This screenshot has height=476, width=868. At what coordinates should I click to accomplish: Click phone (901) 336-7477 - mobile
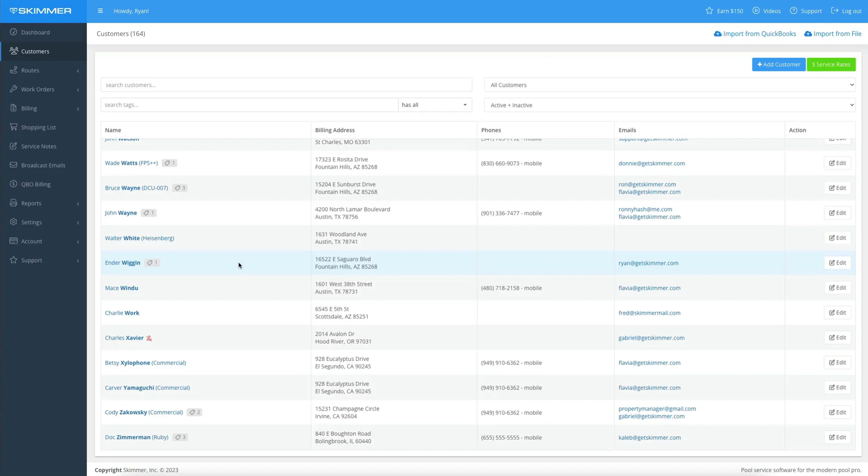coord(511,213)
